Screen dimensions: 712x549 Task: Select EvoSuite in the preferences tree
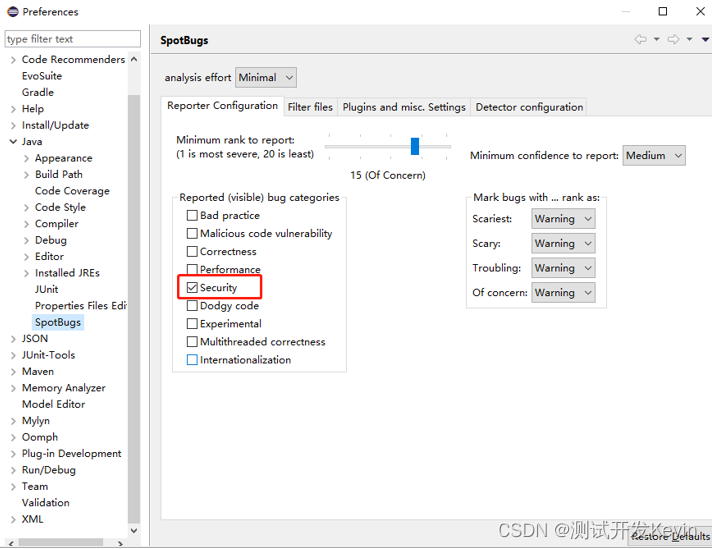(42, 76)
